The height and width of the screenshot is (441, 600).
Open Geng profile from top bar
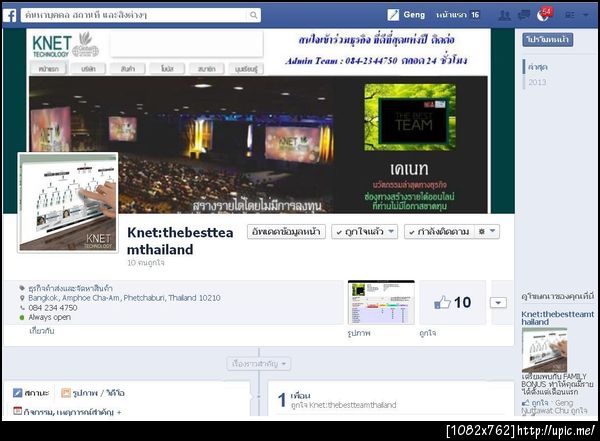414,15
